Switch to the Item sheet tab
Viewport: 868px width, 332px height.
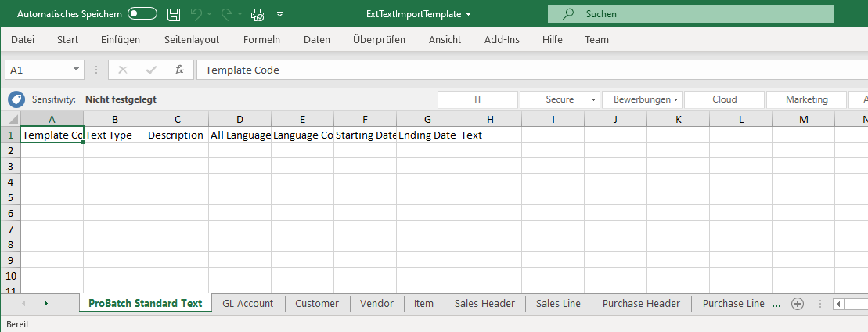423,303
